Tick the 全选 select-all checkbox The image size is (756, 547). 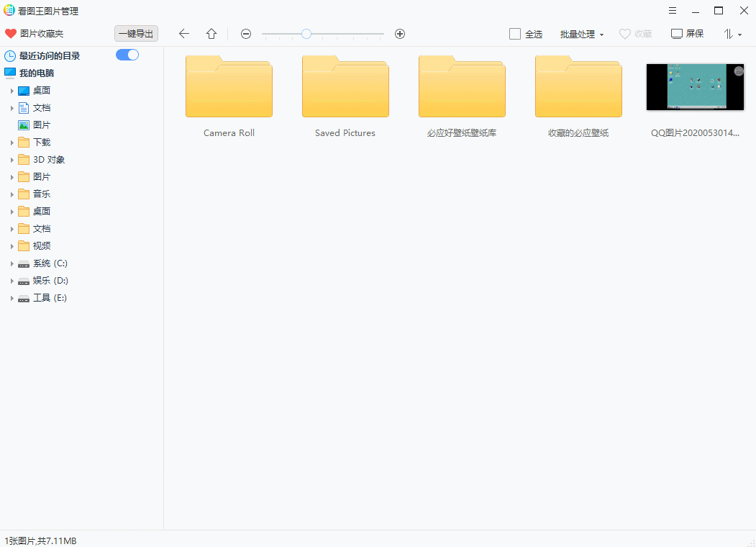[x=515, y=34]
